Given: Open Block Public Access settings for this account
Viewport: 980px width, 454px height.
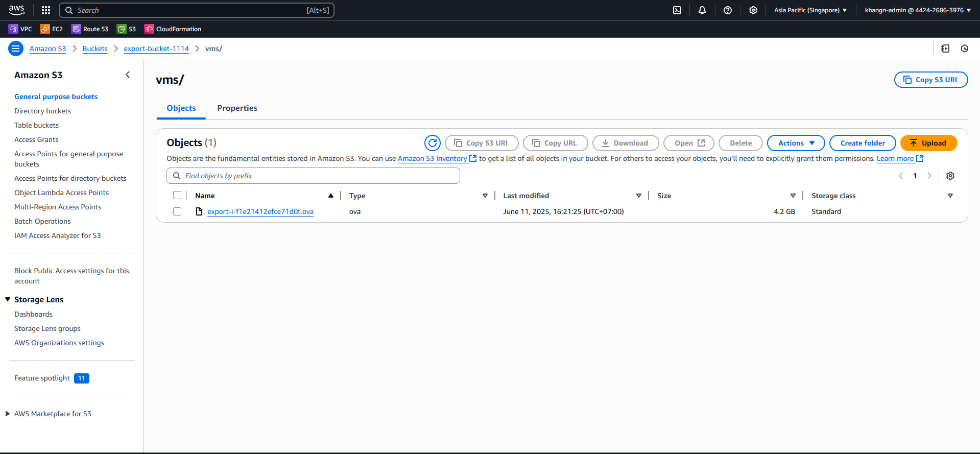Looking at the screenshot, I should tap(71, 276).
